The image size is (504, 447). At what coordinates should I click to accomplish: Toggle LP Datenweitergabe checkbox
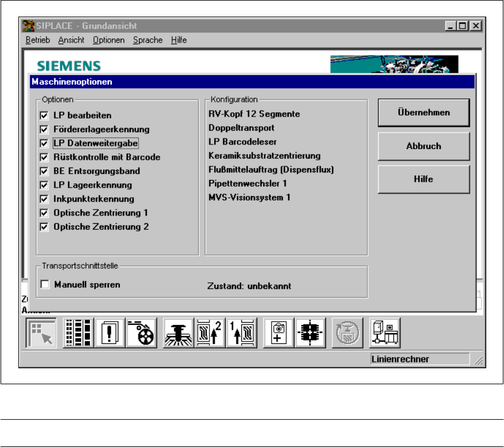(44, 143)
